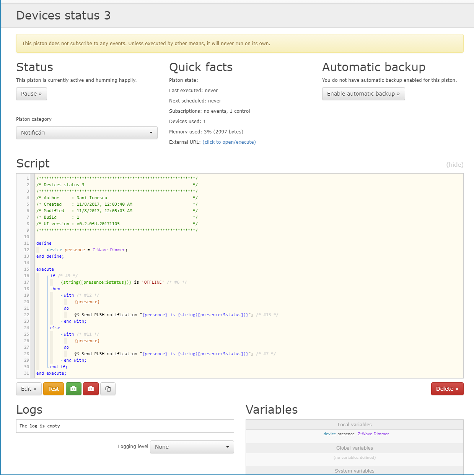This screenshot has width=474, height=476.
Task: Click the green camera snapshot button
Action: (x=73, y=389)
